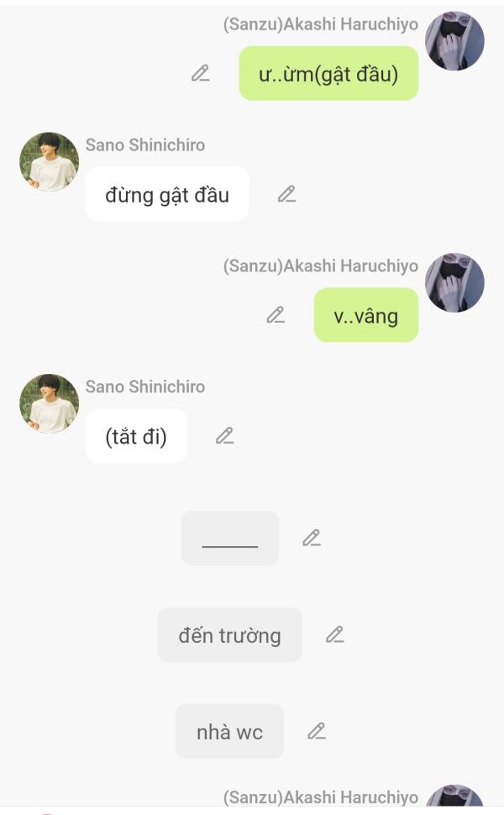Edit the blank underscore narration bubble
This screenshot has height=815, width=504.
(x=312, y=538)
